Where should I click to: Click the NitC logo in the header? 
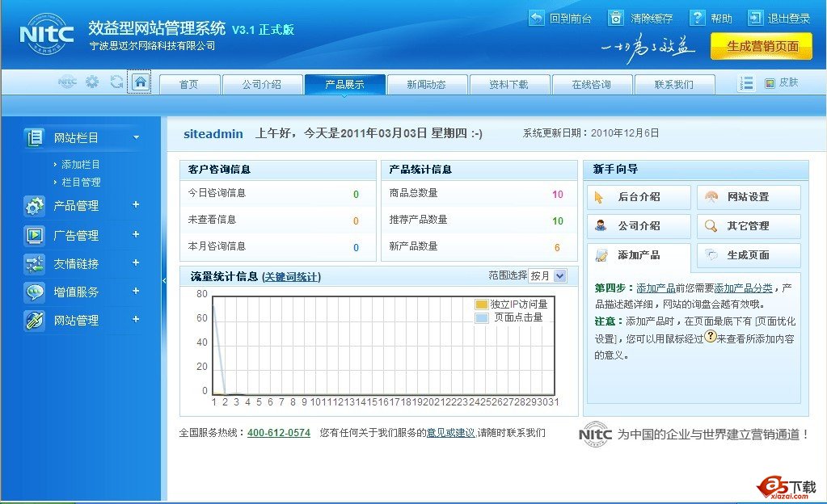(46, 34)
